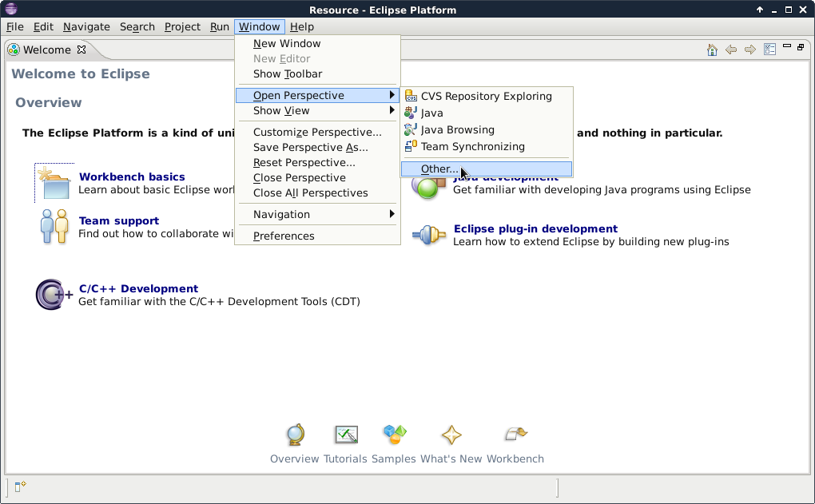Open the File menu
The image size is (815, 504).
(x=14, y=26)
